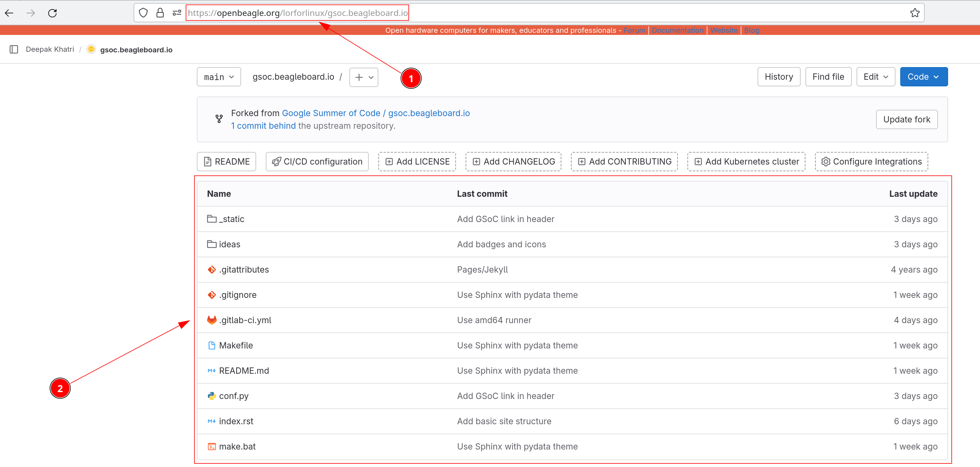Open the Documentation link in banner
980x467 pixels.
point(678,30)
